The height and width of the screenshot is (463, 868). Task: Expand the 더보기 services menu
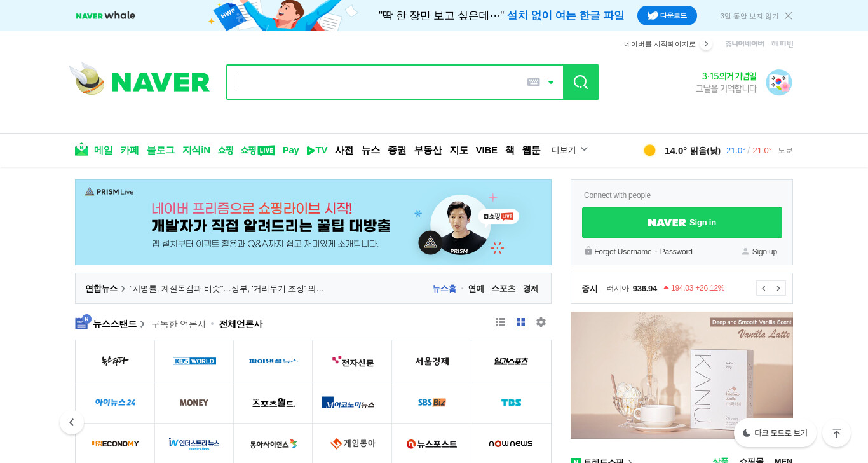pyautogui.click(x=570, y=150)
